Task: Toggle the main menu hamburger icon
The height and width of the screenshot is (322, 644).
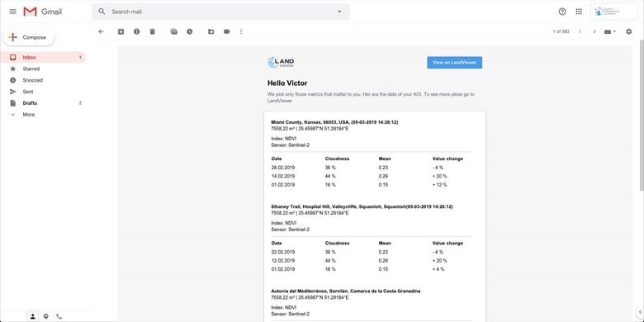Action: pos(12,12)
